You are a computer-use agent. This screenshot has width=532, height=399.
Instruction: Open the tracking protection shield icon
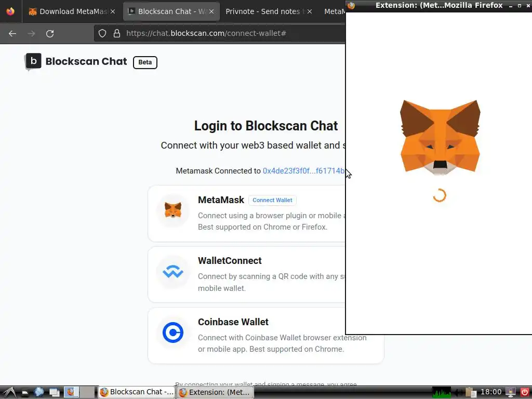point(102,33)
